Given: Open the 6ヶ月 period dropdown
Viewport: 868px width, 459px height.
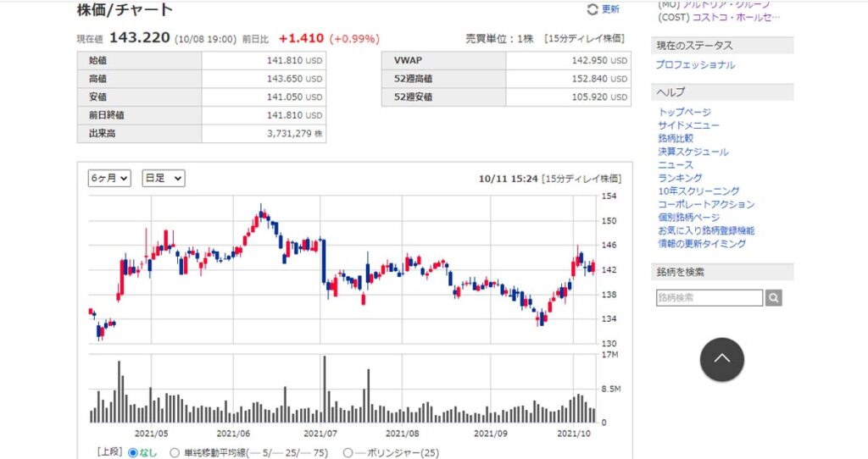Looking at the screenshot, I should point(109,178).
